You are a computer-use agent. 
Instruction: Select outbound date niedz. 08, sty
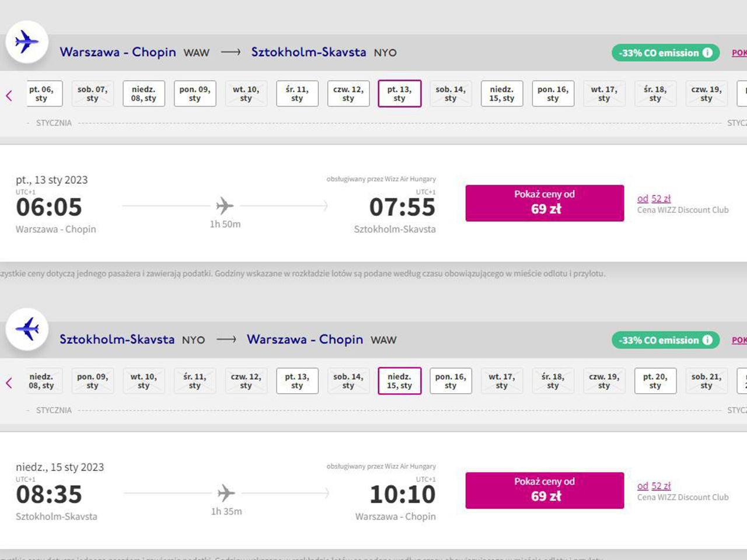144,94
